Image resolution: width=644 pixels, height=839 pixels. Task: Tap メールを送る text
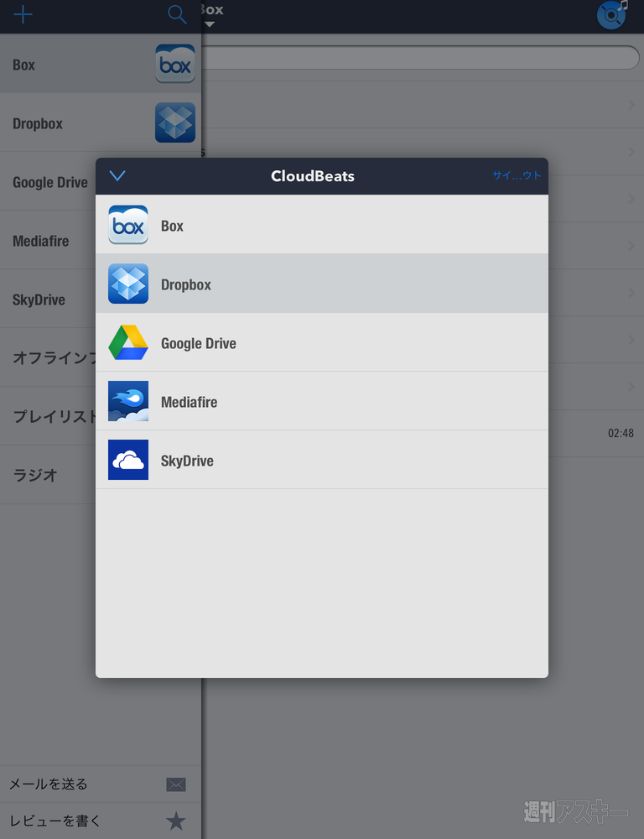click(x=49, y=784)
